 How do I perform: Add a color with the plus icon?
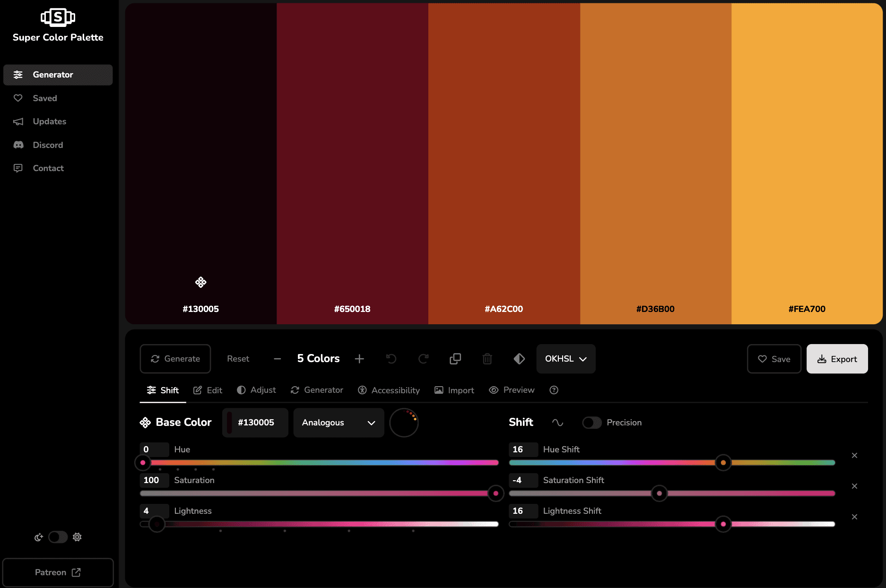[x=359, y=359]
